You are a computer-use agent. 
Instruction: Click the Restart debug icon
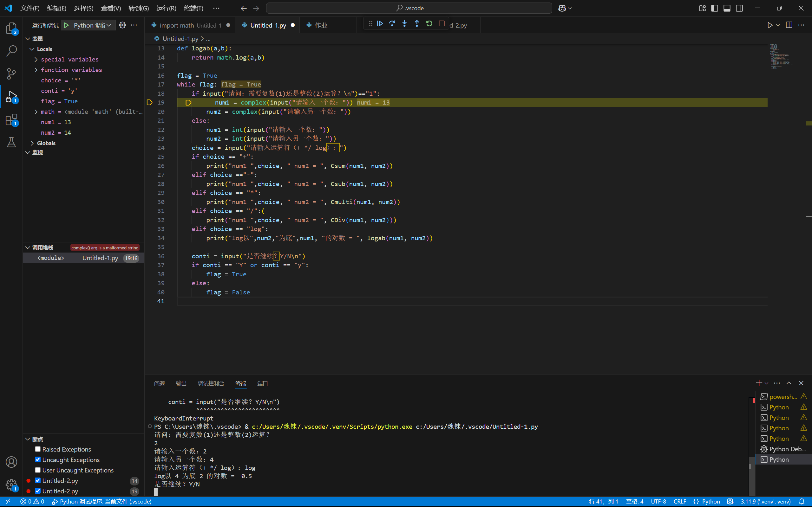429,24
